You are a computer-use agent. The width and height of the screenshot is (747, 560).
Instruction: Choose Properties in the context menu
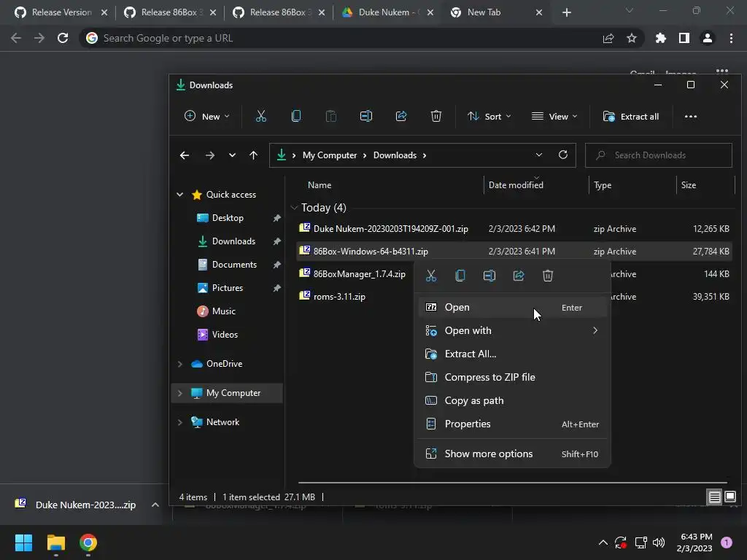[x=513, y=424]
